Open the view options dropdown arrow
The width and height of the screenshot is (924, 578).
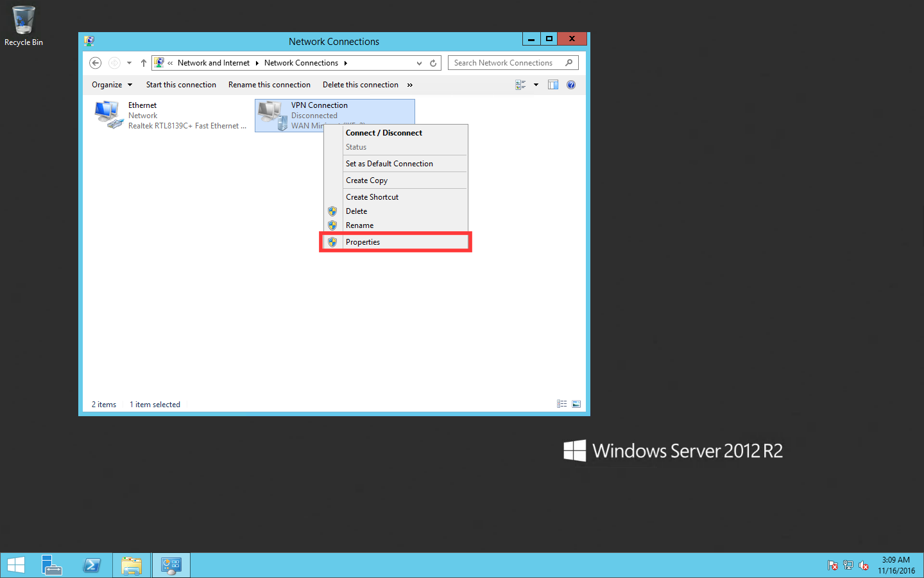coord(536,85)
